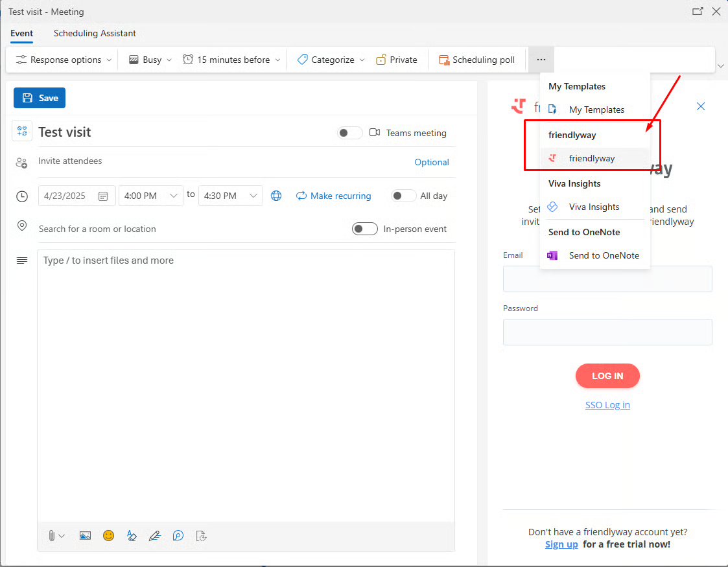The image size is (728, 567).
Task: Select friendlyway from the add-ins menu
Action: tap(591, 158)
